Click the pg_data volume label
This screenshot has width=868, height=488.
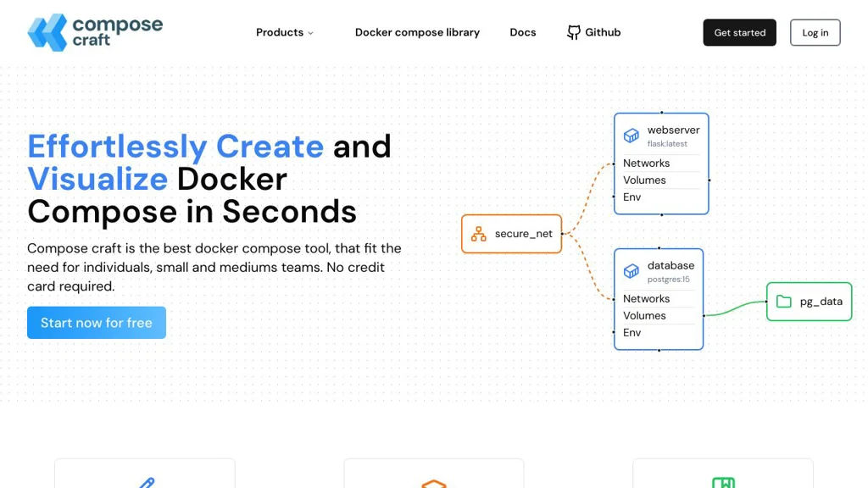(821, 302)
